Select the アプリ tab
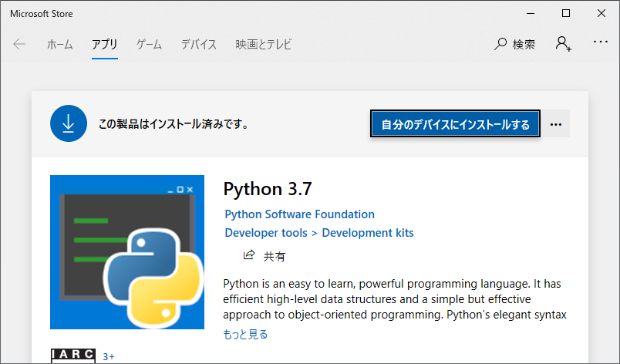The width and height of the screenshot is (620, 364). pos(104,44)
